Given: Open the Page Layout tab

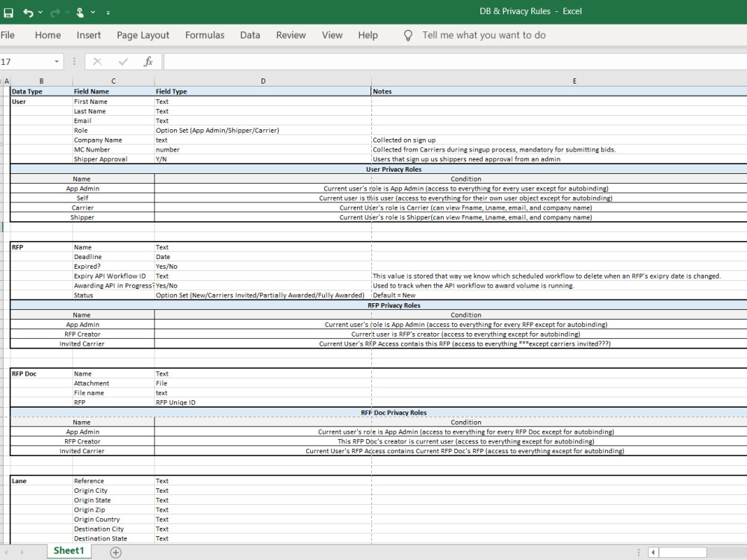Looking at the screenshot, I should pyautogui.click(x=143, y=35).
